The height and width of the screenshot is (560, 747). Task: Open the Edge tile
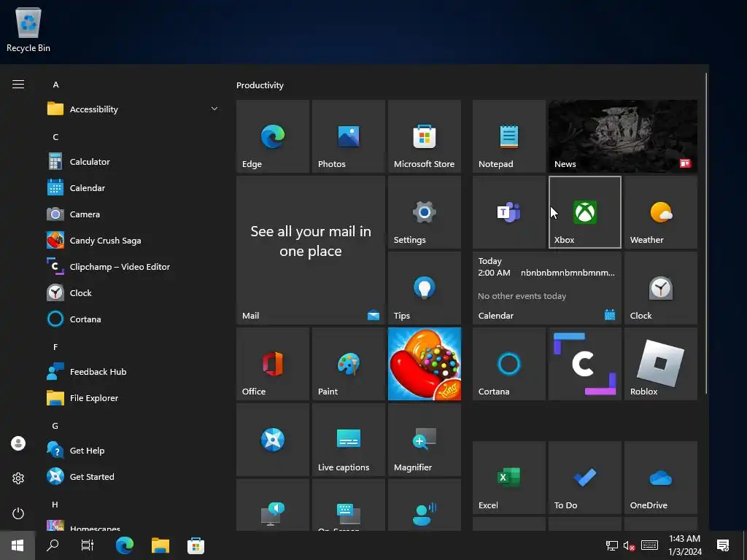tap(273, 136)
